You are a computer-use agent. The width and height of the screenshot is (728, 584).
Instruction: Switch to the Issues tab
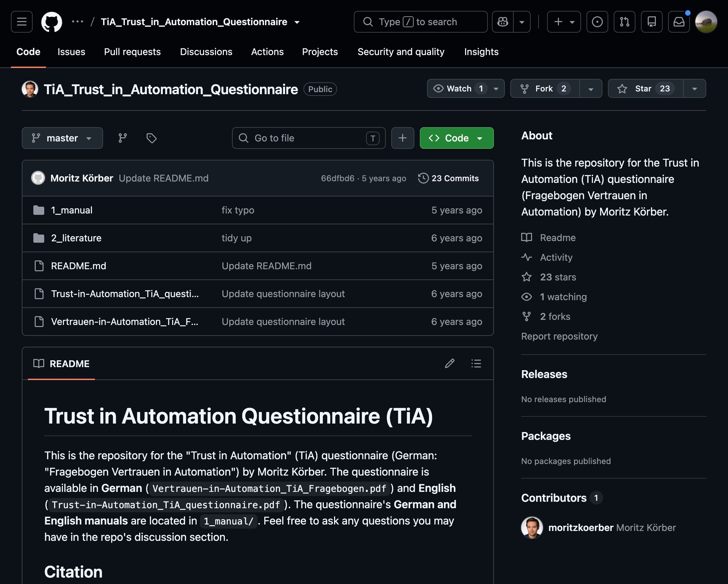pos(71,52)
